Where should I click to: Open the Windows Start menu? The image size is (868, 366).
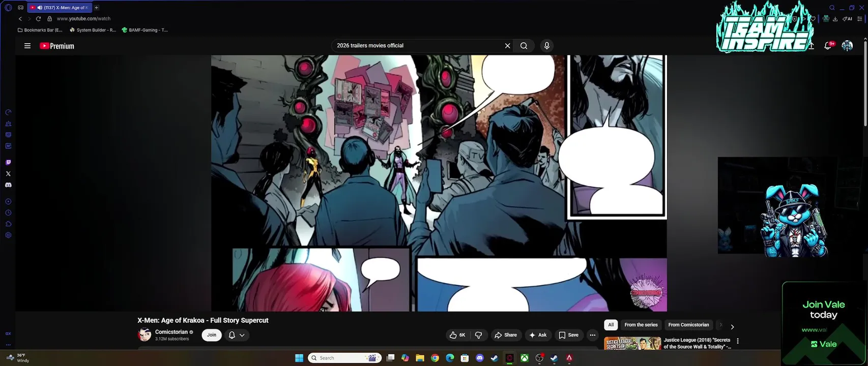coord(299,358)
